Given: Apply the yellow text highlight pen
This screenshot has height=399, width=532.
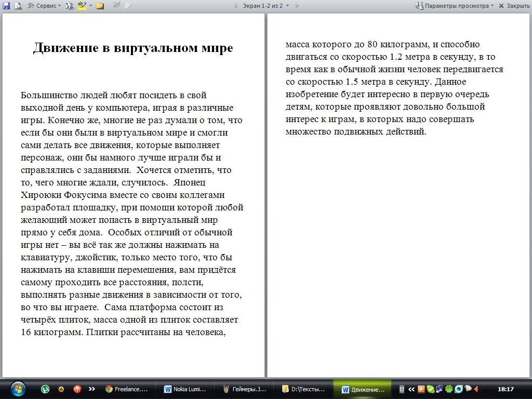Looking at the screenshot, I should click(82, 5).
